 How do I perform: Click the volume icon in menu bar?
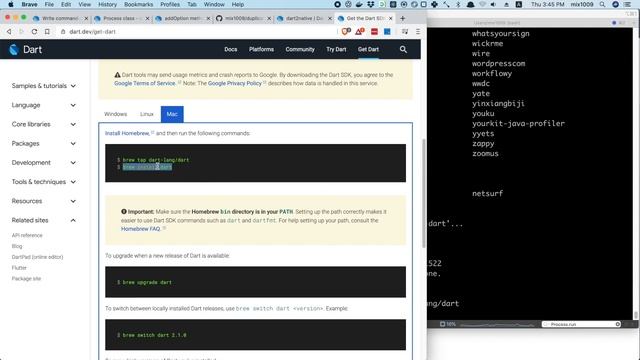pyautogui.click(x=493, y=4)
